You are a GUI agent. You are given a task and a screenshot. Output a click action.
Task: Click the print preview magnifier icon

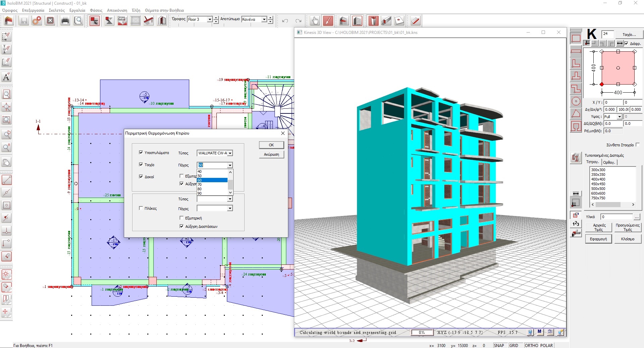tap(78, 21)
